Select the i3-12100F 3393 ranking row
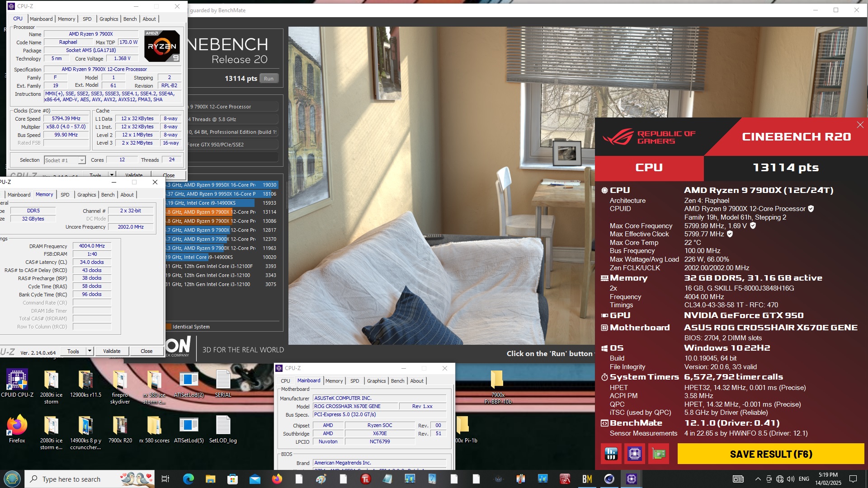This screenshot has width=868, height=488. point(222,266)
